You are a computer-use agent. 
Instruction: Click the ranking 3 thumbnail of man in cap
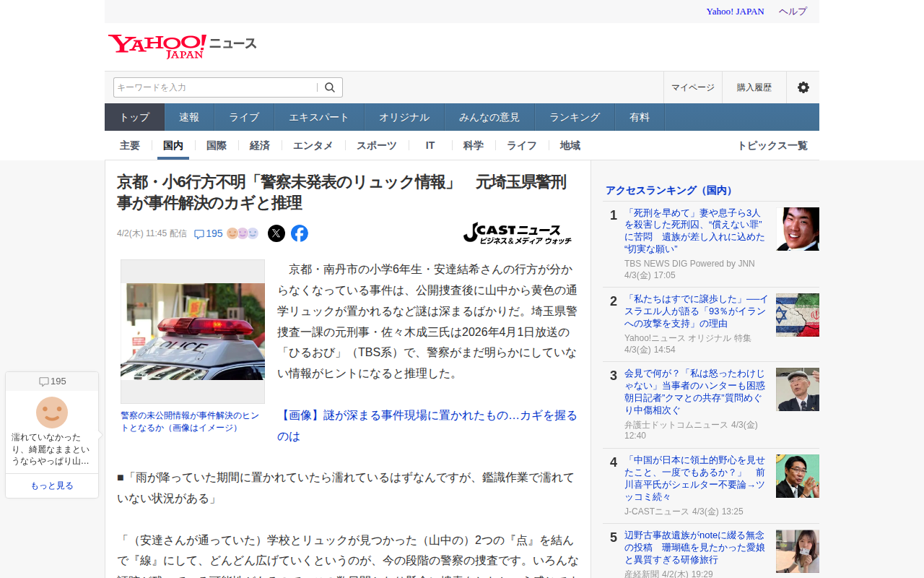[798, 389]
